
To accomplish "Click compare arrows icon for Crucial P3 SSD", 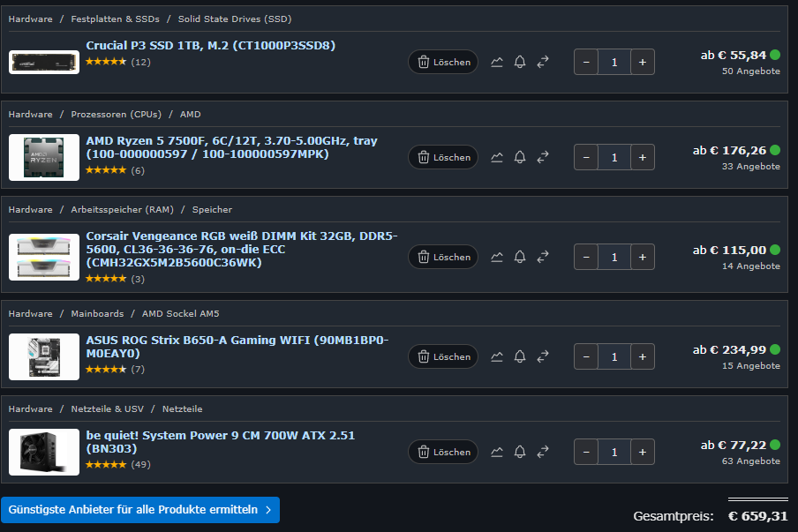I will [543, 62].
